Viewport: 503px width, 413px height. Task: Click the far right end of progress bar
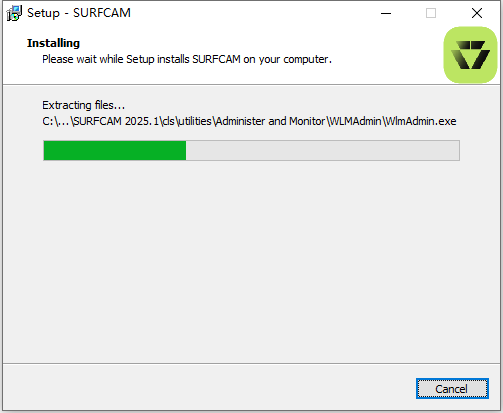click(456, 151)
